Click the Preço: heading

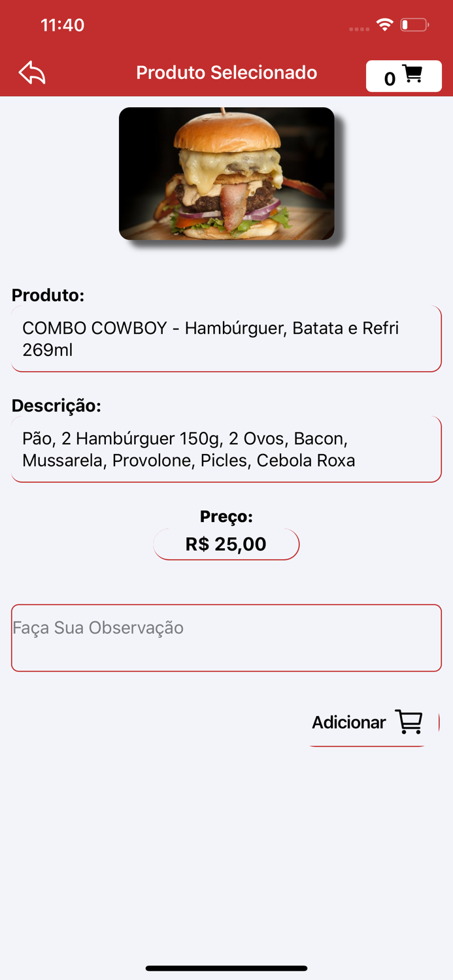(226, 516)
